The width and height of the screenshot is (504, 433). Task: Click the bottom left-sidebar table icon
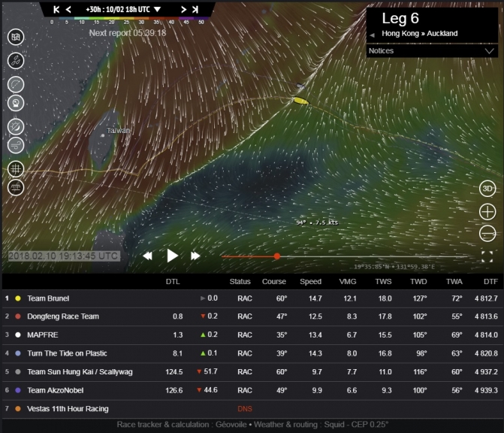coord(16,187)
